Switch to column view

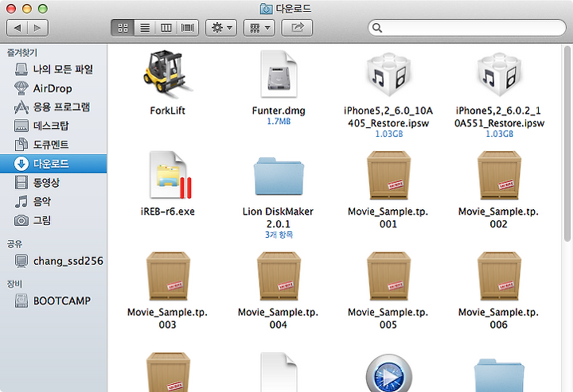pyautogui.click(x=166, y=28)
